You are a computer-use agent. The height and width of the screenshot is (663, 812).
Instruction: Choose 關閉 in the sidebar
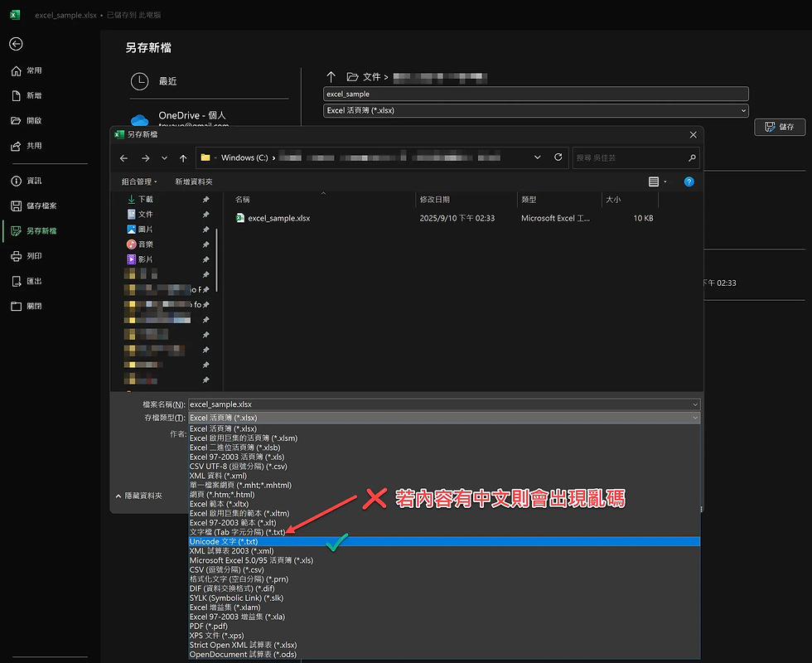pyautogui.click(x=27, y=306)
